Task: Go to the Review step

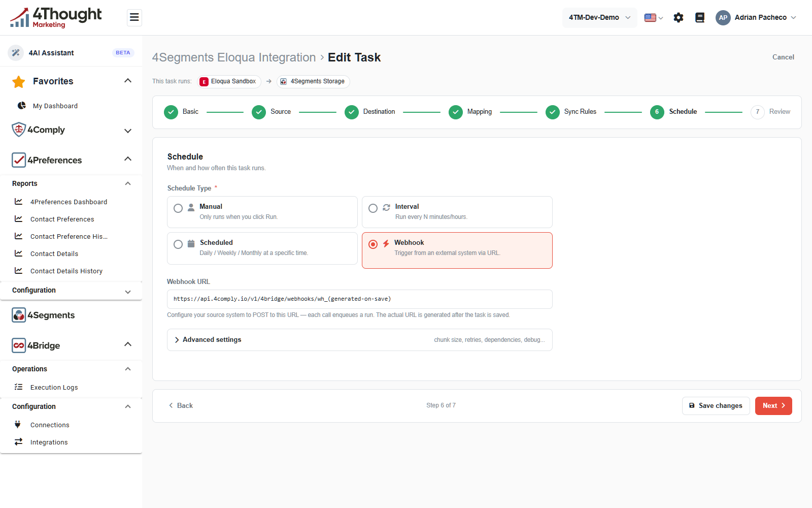Action: tap(770, 112)
